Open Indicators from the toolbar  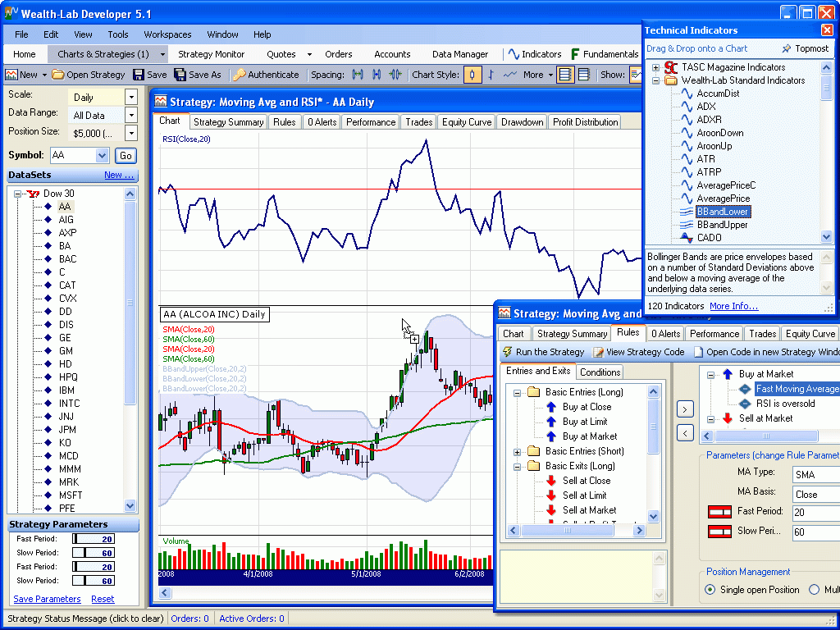click(534, 54)
